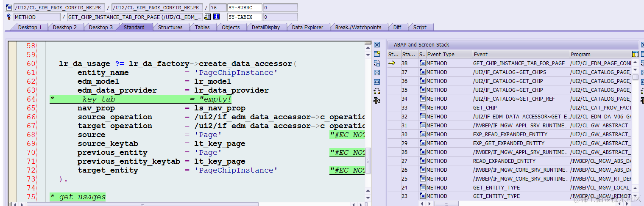Viewport: 644px width, 206px height.
Task: Click the GET_CHIP_INSTANCE_TAB_FOR_PAGE method name field
Action: coord(135,17)
